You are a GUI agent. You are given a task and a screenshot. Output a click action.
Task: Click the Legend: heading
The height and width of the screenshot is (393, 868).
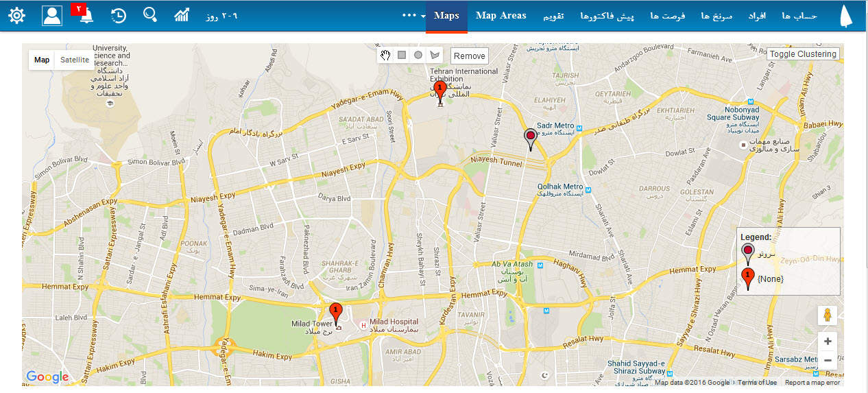tap(756, 237)
